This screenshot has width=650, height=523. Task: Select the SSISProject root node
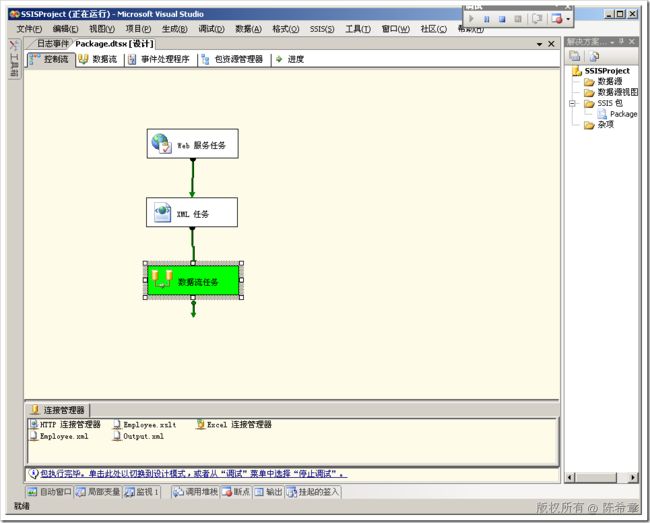point(601,71)
